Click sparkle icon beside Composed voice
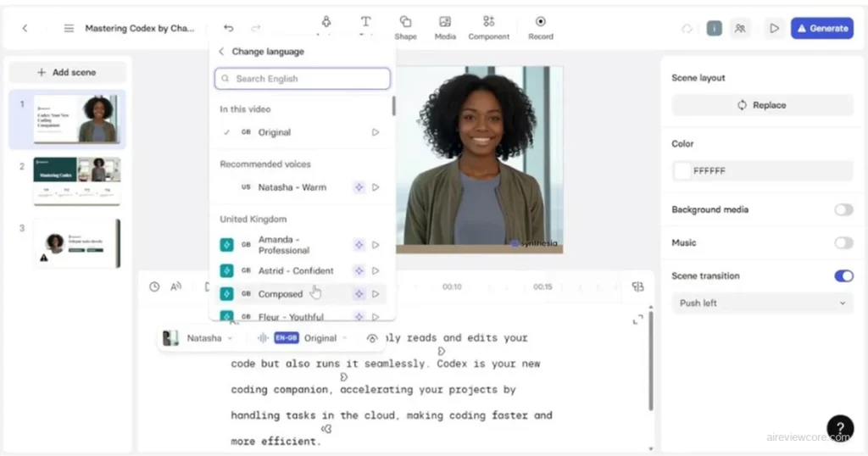Viewport: 868px width, 456px height. (x=359, y=294)
